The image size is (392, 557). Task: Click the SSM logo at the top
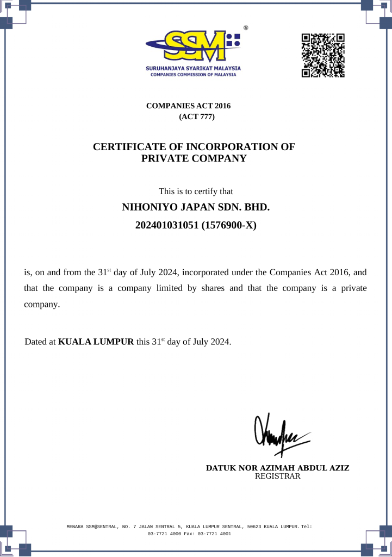193,45
